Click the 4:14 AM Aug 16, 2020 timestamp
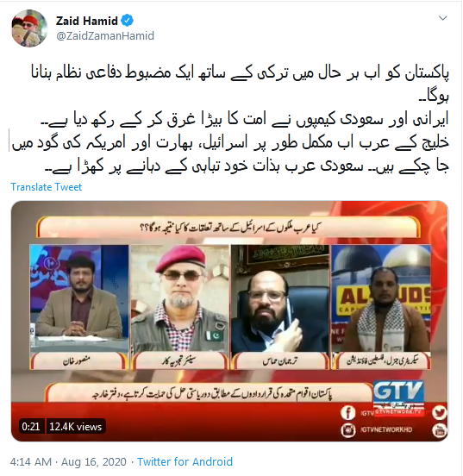The image size is (463, 476). point(68,461)
